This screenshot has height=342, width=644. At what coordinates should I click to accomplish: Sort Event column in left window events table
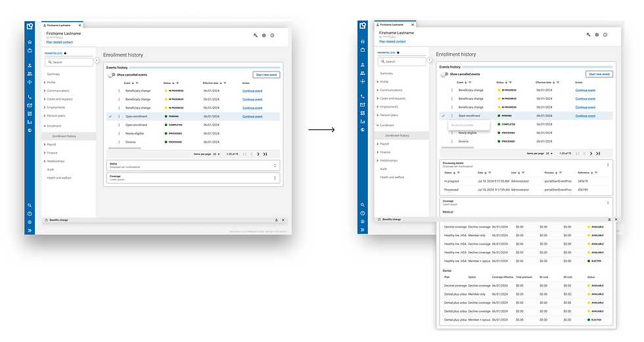click(x=133, y=83)
